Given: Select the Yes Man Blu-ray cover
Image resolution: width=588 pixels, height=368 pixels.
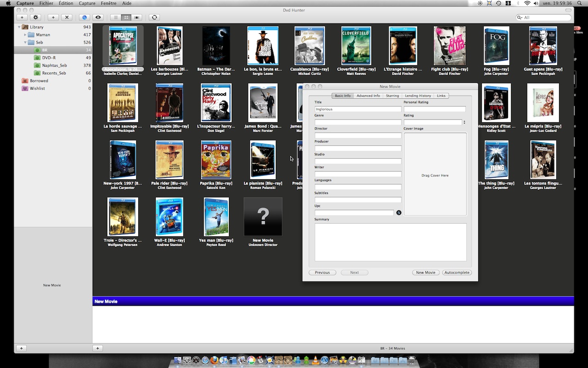Looking at the screenshot, I should click(216, 217).
